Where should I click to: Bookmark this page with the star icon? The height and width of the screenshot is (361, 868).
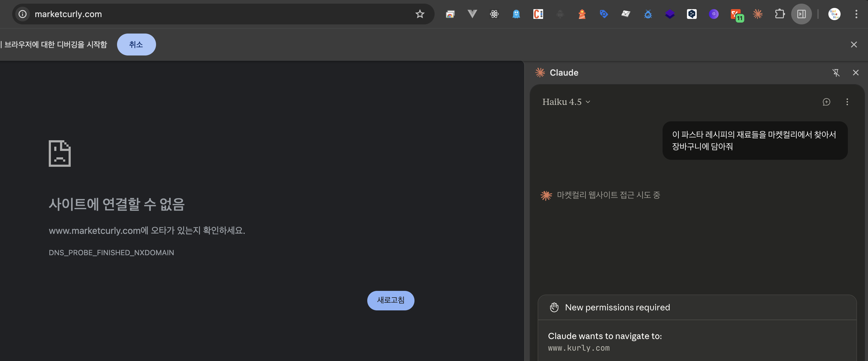pos(419,14)
